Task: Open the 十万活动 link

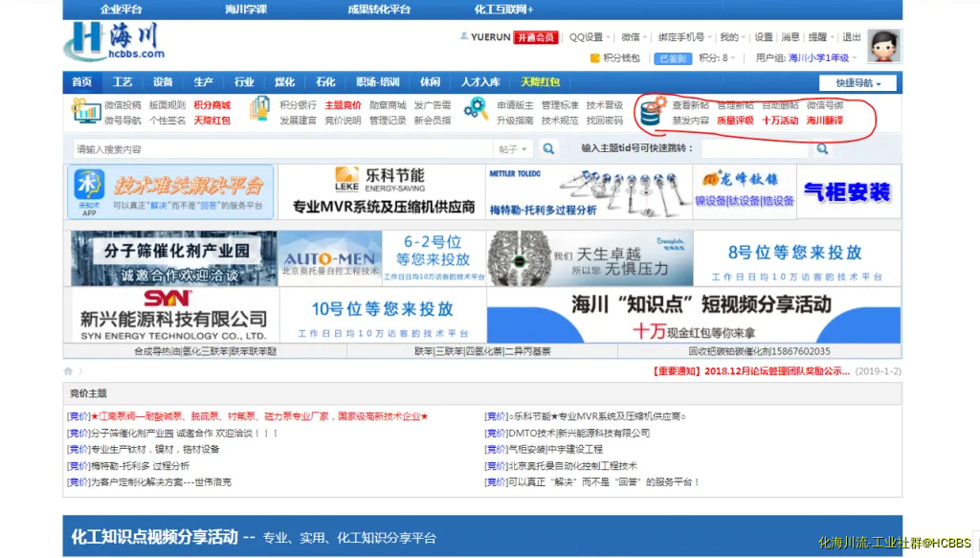Action: (779, 121)
